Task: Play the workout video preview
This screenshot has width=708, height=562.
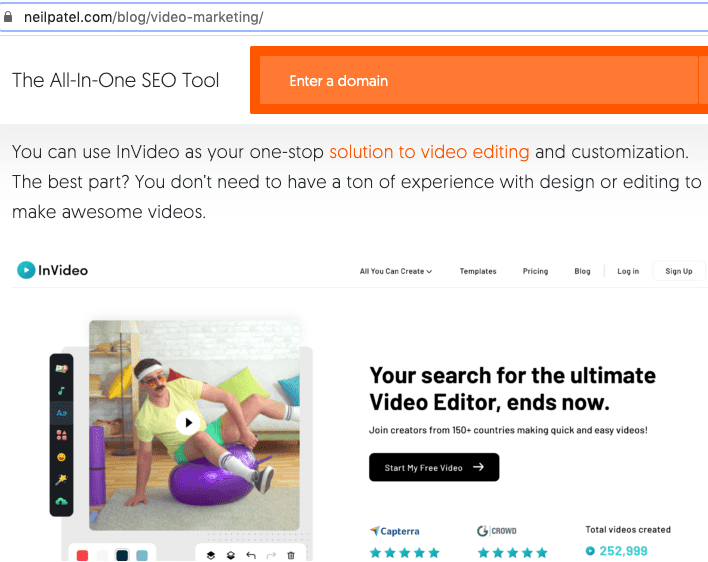Action: point(188,423)
